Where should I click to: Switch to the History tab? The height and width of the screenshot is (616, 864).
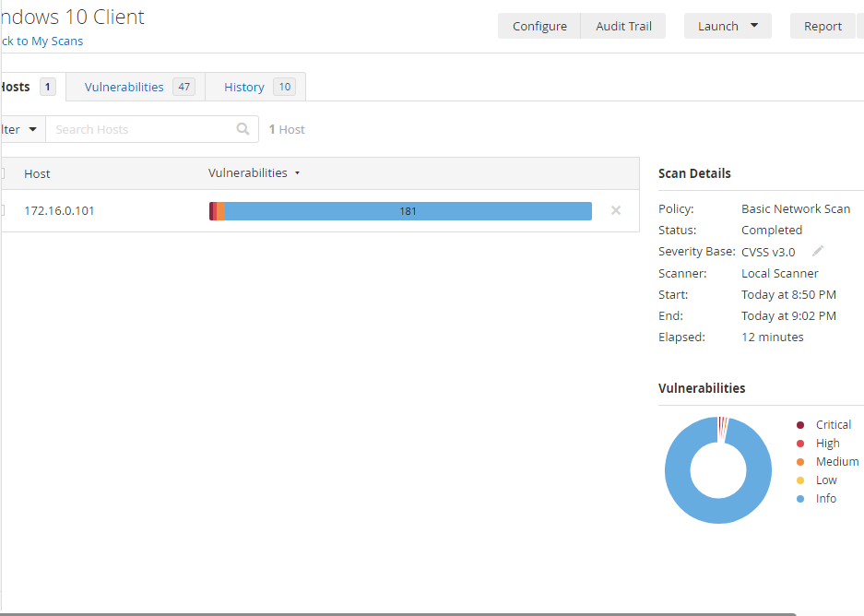point(255,87)
